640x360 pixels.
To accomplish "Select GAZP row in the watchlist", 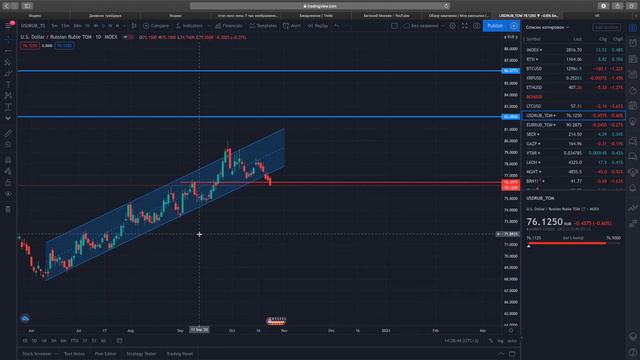I will point(574,144).
